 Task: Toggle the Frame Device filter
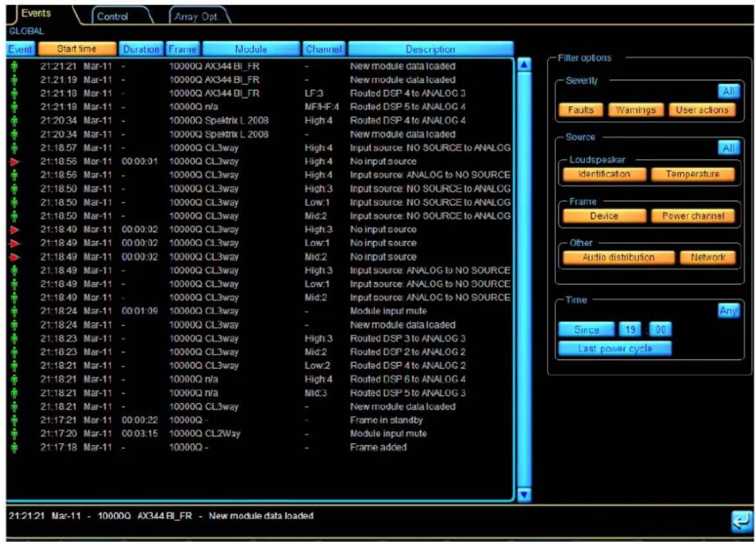(604, 216)
